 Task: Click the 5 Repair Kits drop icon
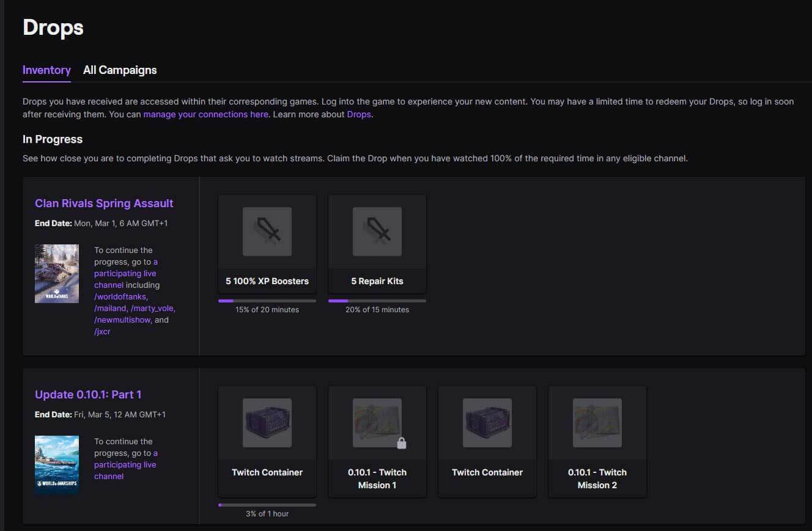coord(377,232)
